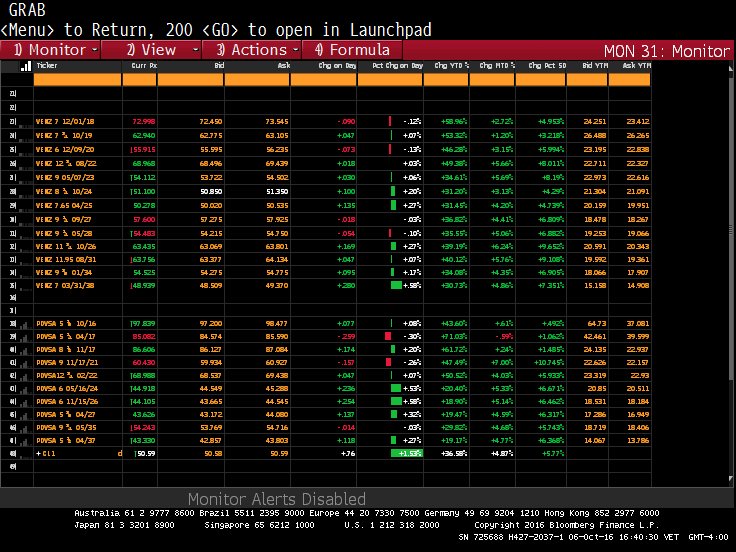736x552 pixels.
Task: Sort by Ask YTM column header
Action: 636,66
